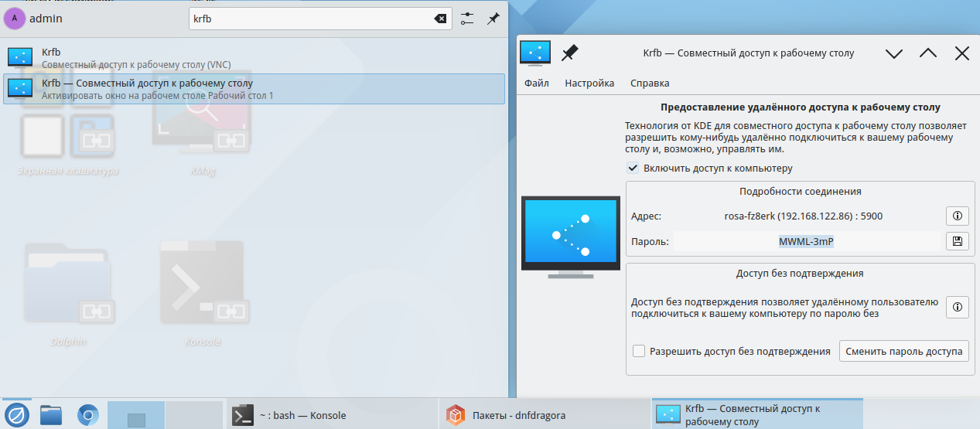The height and width of the screenshot is (429, 980).
Task: Click the password field showing MWML-3mP
Action: click(806, 241)
